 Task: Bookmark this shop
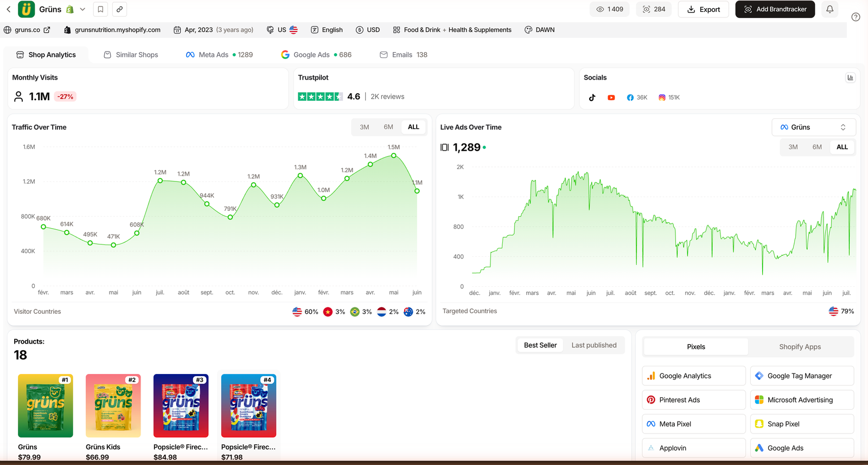[100, 9]
